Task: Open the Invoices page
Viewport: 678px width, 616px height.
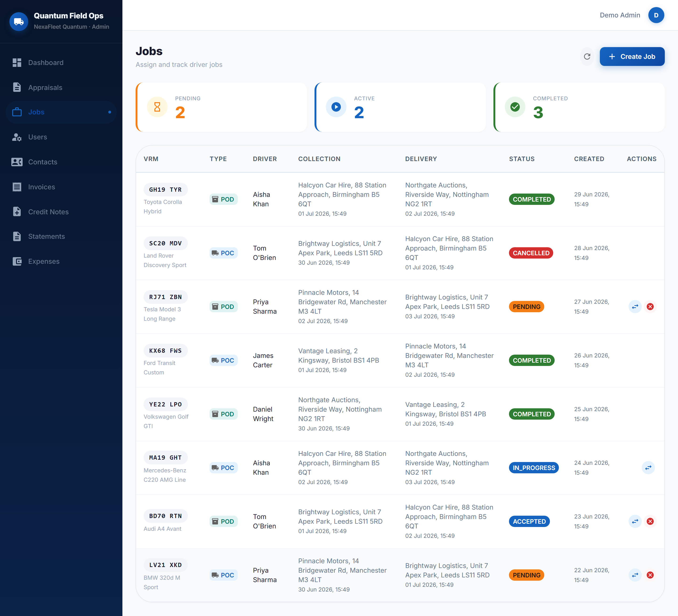Action: tap(61, 187)
